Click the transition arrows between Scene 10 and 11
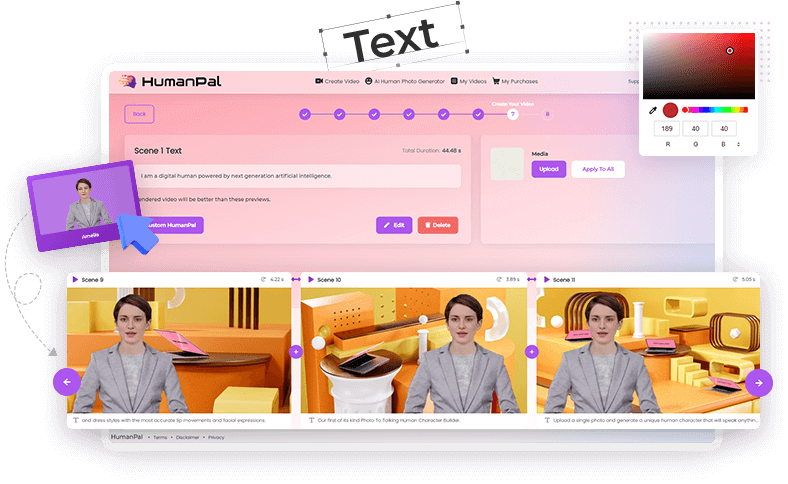788x484 pixels. click(532, 279)
